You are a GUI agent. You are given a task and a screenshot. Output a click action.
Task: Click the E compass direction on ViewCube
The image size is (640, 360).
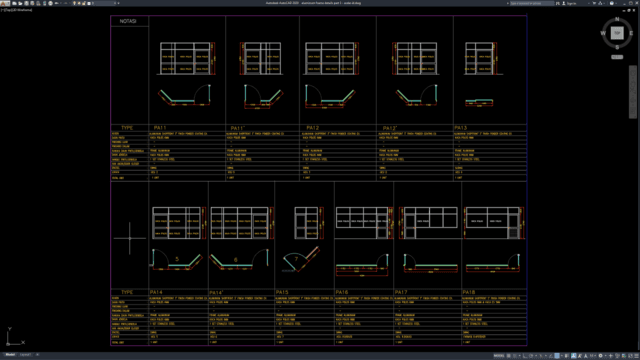(631, 33)
